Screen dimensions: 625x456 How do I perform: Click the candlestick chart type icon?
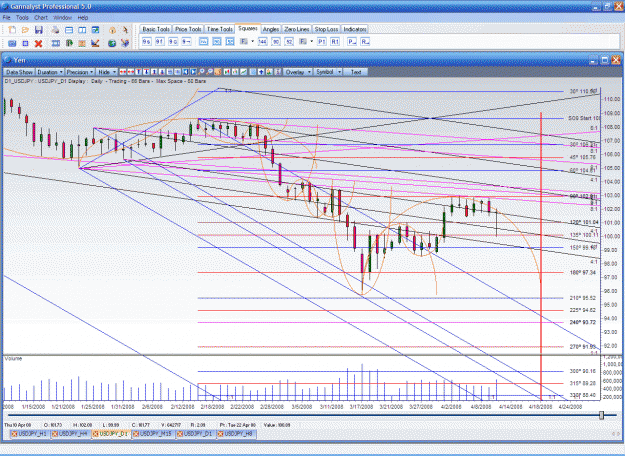[x=227, y=72]
